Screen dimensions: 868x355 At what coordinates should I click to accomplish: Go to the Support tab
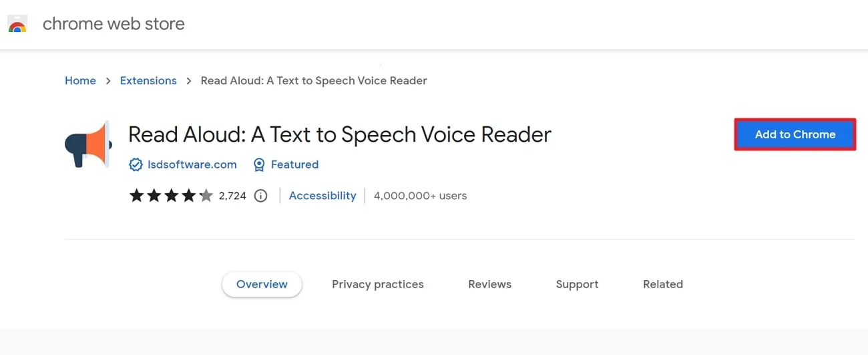[x=577, y=284]
